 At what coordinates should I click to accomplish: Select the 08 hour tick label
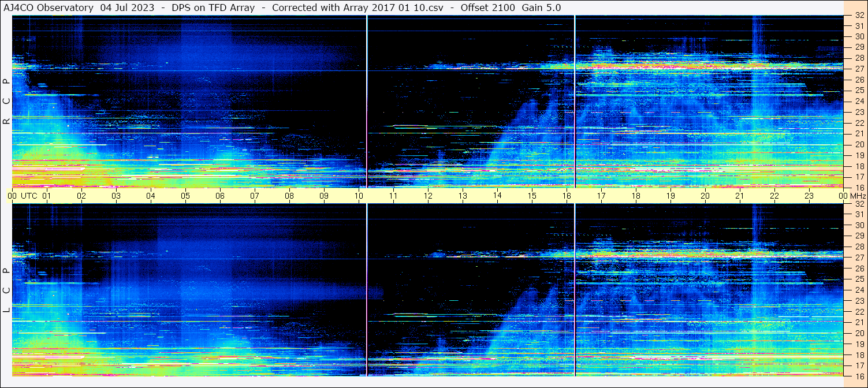pos(289,196)
